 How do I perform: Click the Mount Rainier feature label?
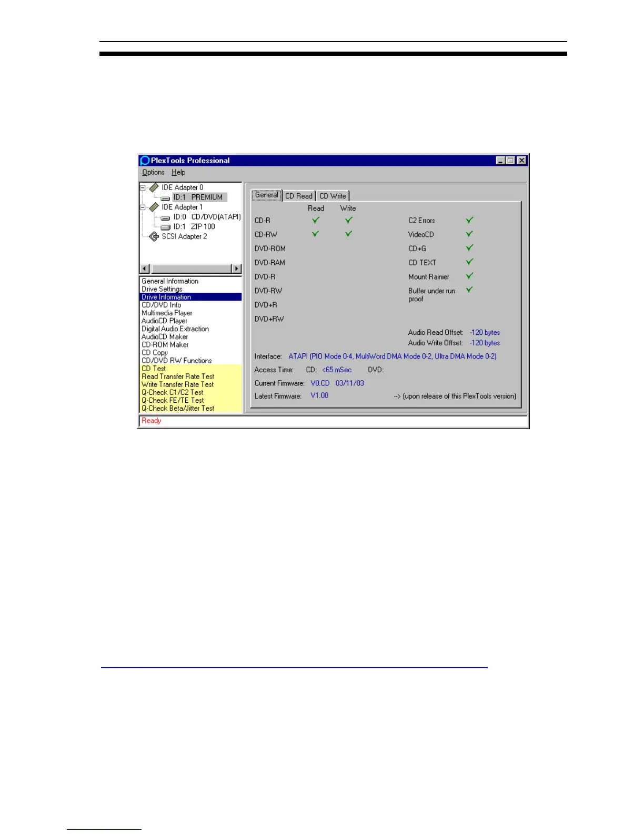tap(429, 277)
